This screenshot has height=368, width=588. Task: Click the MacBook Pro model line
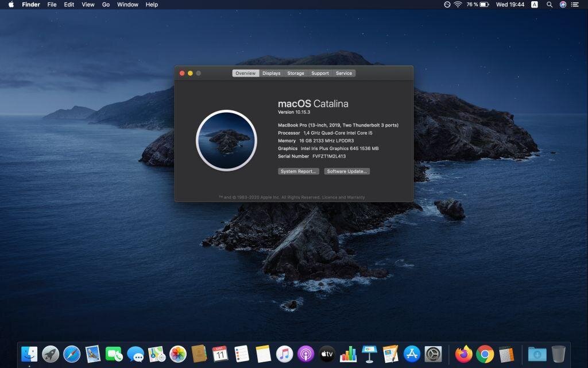338,125
